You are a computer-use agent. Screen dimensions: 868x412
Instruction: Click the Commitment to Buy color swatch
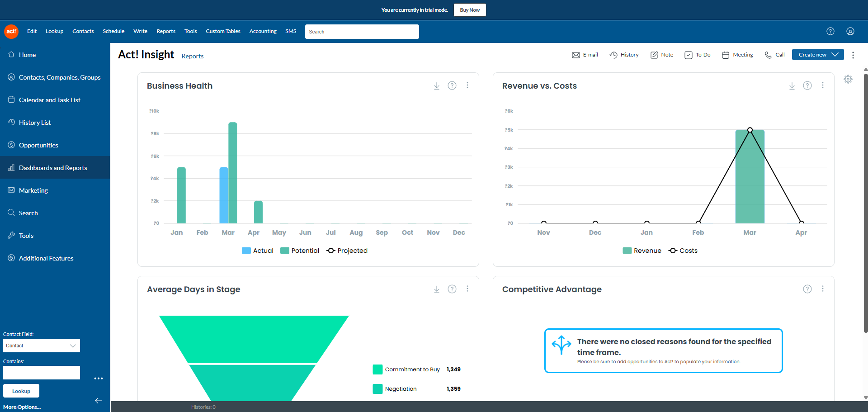point(377,369)
